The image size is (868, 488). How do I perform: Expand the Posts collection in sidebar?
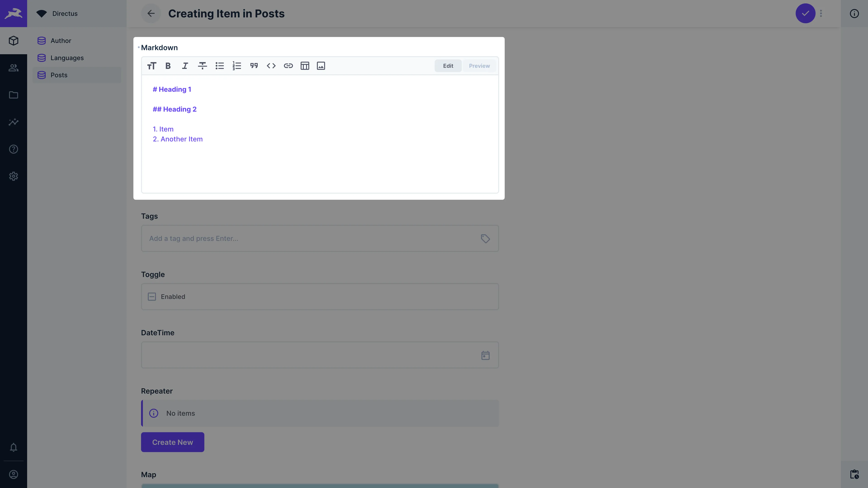point(58,75)
